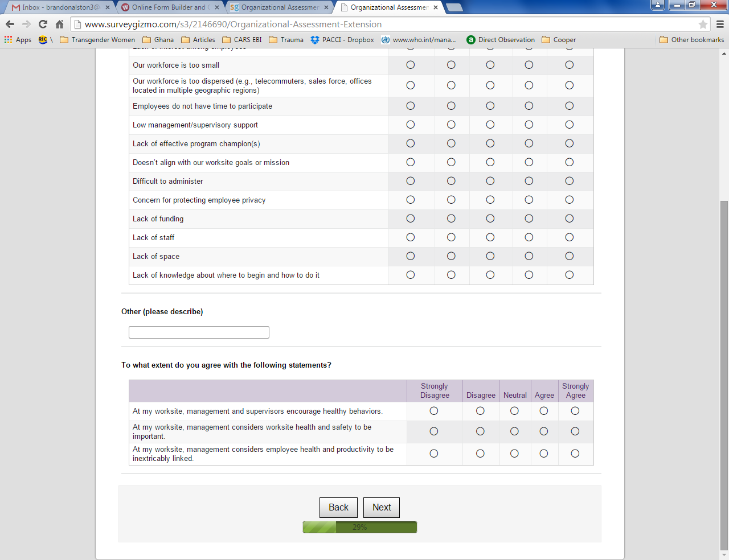This screenshot has height=560, width=729.
Task: Select last radio for Concern for protecting employee privacy
Action: (570, 200)
